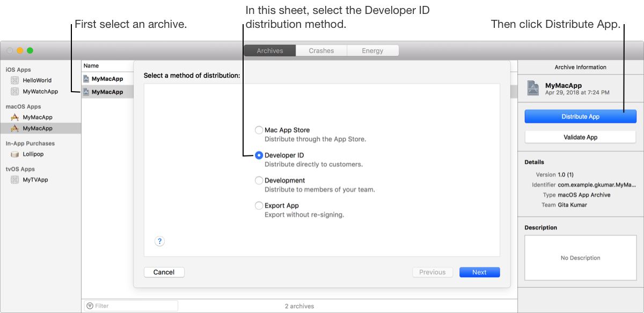
Task: Click the green zoom window button
Action: (30, 50)
